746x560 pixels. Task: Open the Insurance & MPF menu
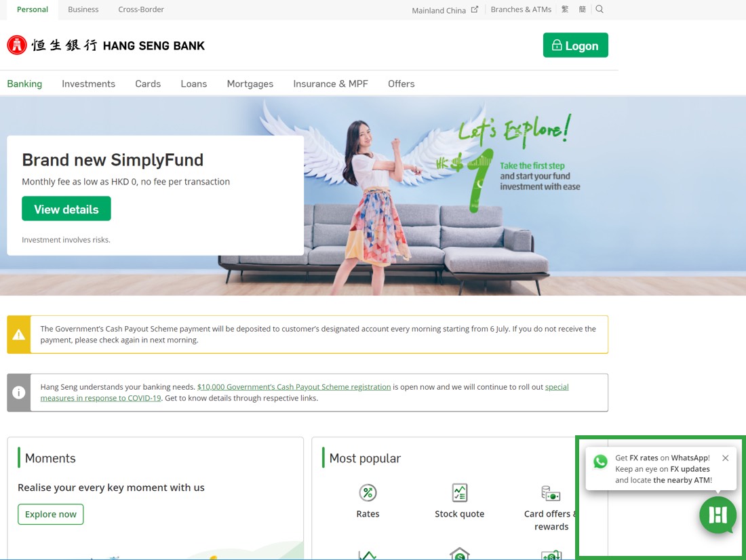pyautogui.click(x=331, y=84)
